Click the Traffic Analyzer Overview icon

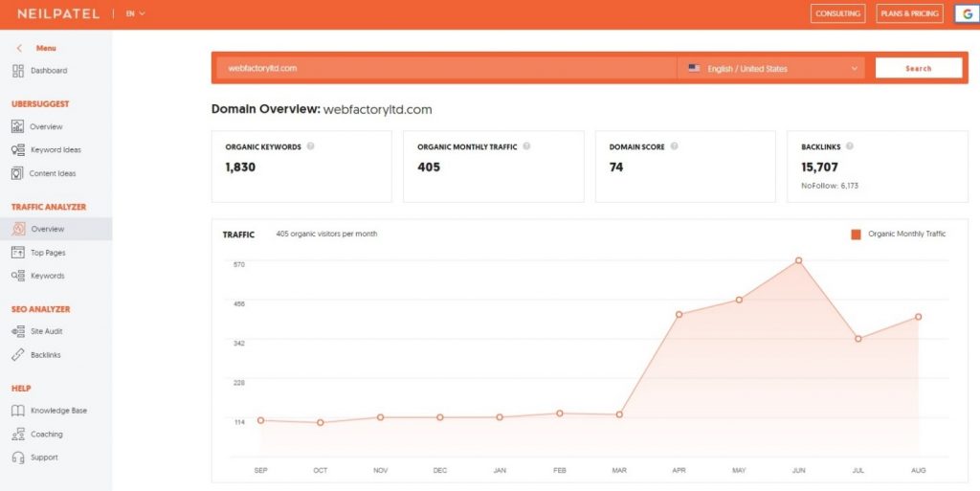[x=19, y=229]
